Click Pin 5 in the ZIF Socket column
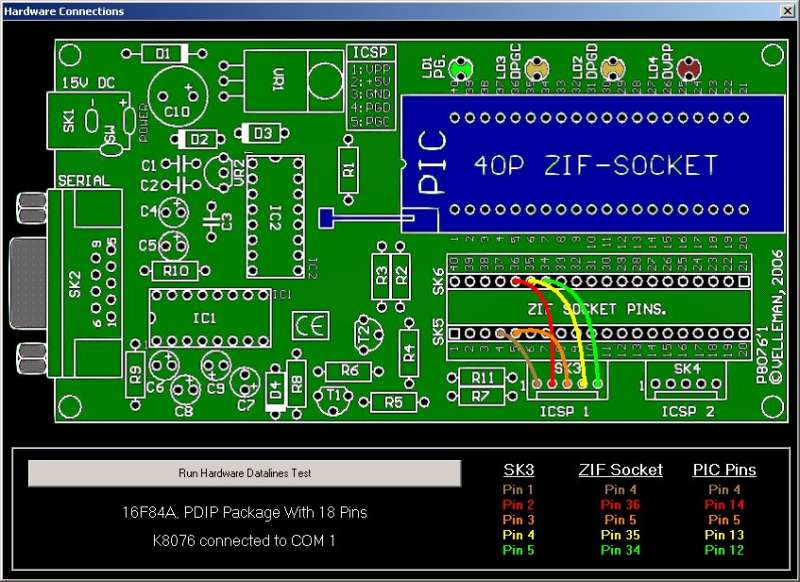 click(x=620, y=520)
